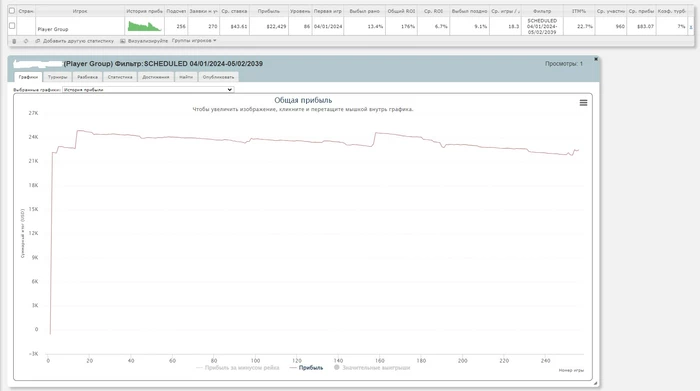This screenshot has width=700, height=391.
Task: Switch to the Графики tab
Action: (28, 77)
